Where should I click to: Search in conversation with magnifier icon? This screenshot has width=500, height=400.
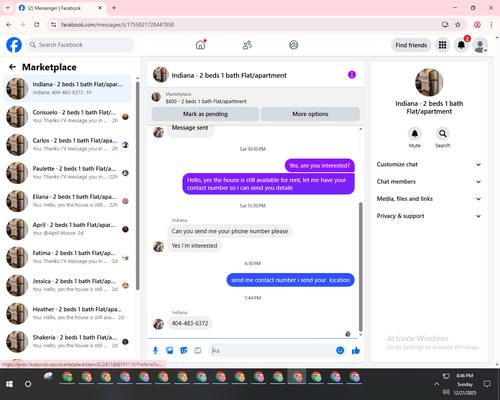tap(443, 134)
